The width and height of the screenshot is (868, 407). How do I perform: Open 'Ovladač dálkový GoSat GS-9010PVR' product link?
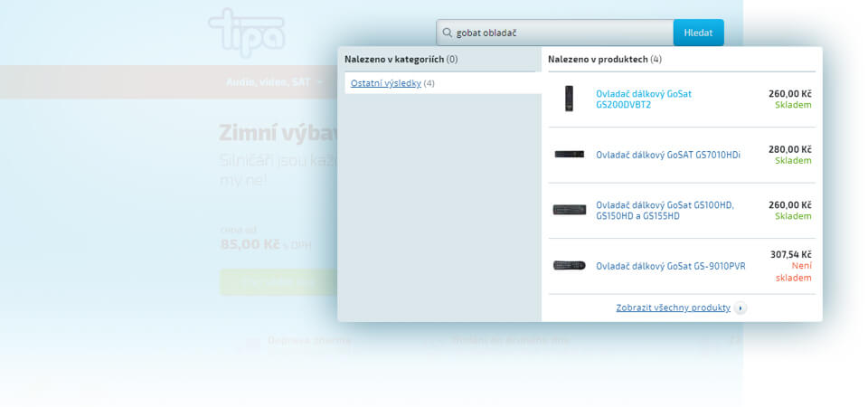click(x=670, y=266)
